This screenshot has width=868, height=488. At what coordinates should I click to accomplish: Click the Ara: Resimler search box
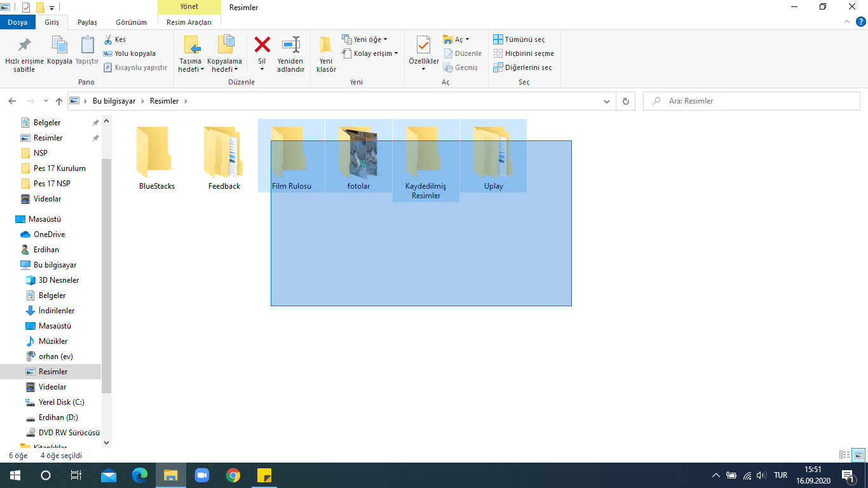(752, 101)
